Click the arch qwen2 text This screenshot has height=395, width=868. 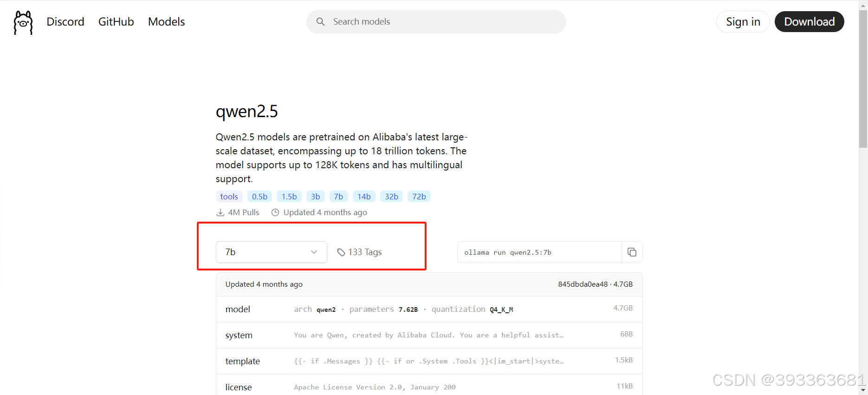coord(315,309)
